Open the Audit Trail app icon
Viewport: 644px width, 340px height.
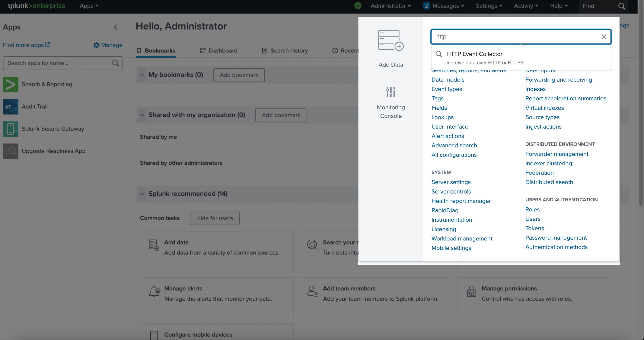10,107
